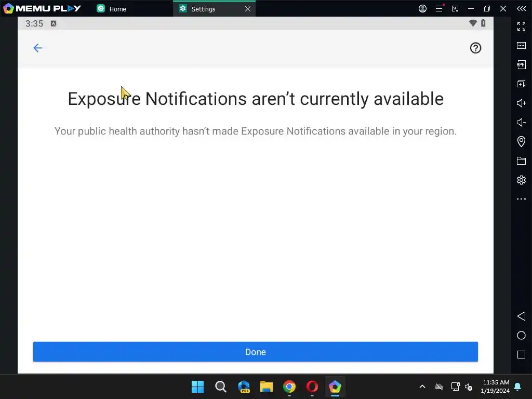Open the MEmu account profile icon

coord(422,8)
